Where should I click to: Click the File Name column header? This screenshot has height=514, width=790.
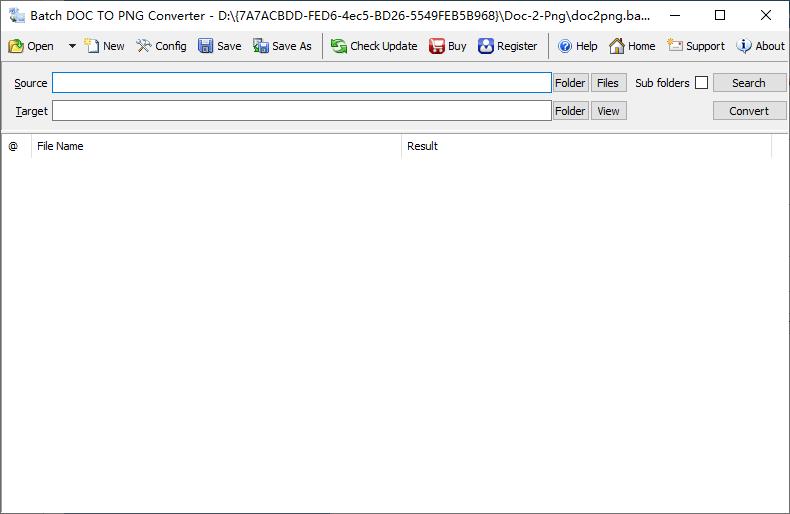(x=216, y=146)
